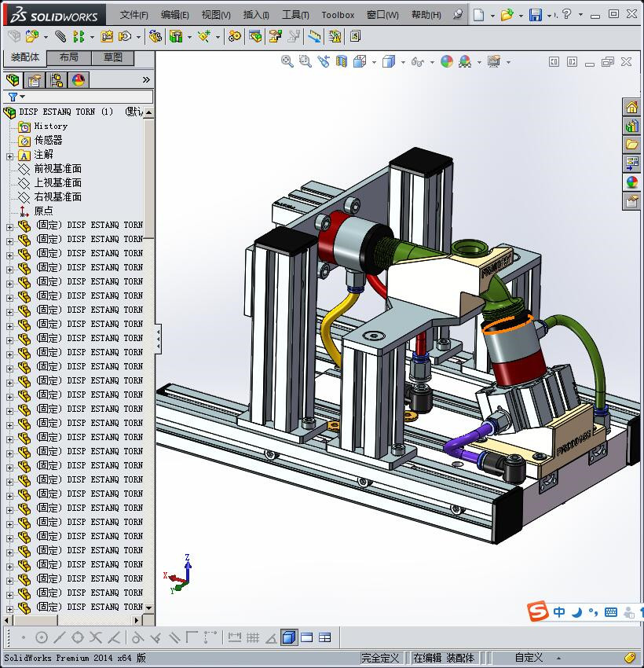The image size is (644, 668).
Task: Click the Save disk icon
Action: tap(536, 15)
